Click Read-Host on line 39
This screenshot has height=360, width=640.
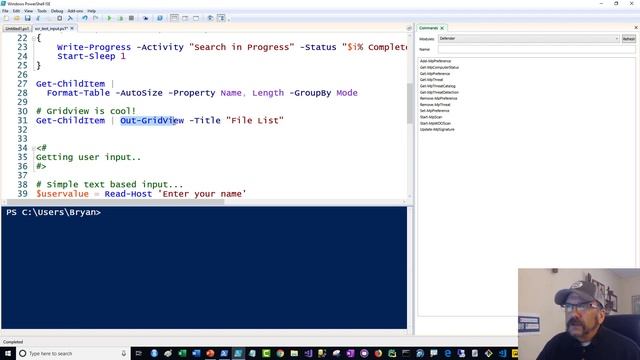pos(128,194)
